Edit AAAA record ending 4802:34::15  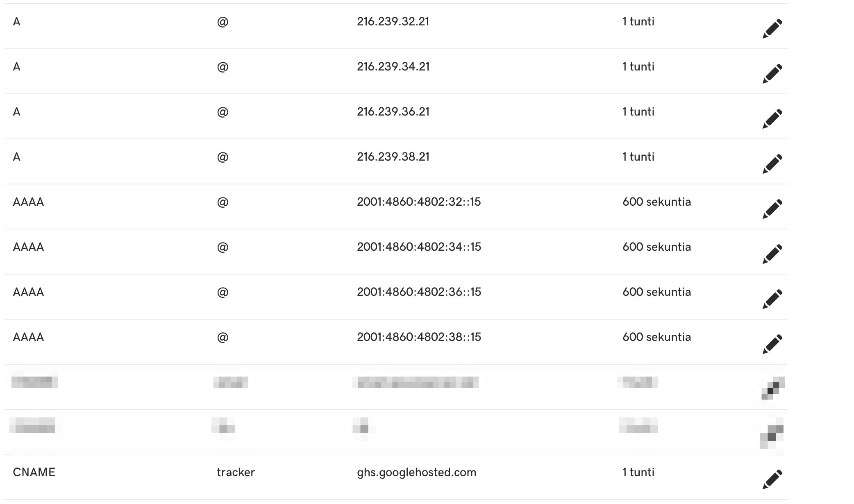[772, 254]
